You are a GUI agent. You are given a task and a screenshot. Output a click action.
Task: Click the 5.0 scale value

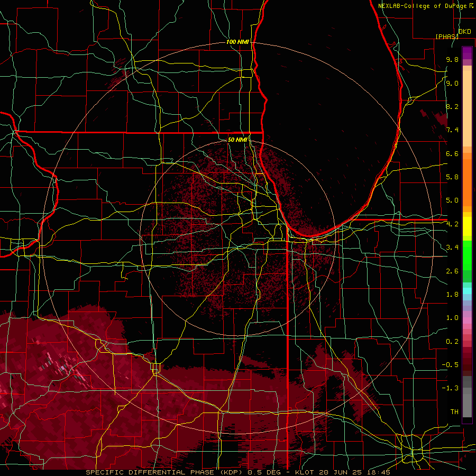coord(452,200)
